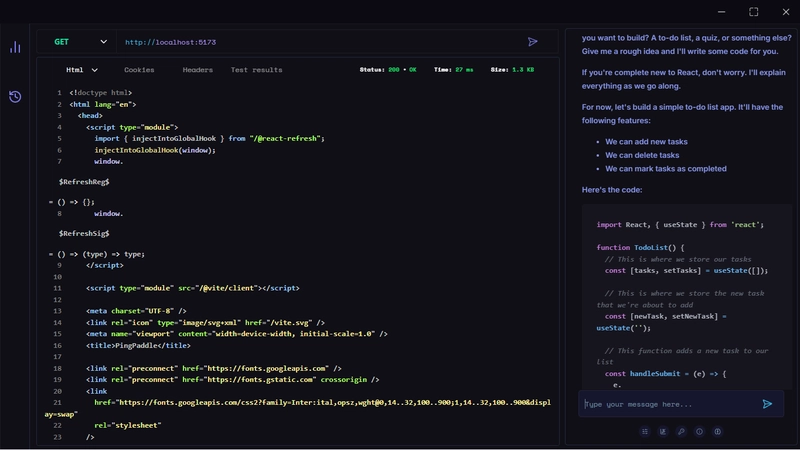Send the GET request with arrow icon
This screenshot has height=450, width=800.
tap(533, 42)
